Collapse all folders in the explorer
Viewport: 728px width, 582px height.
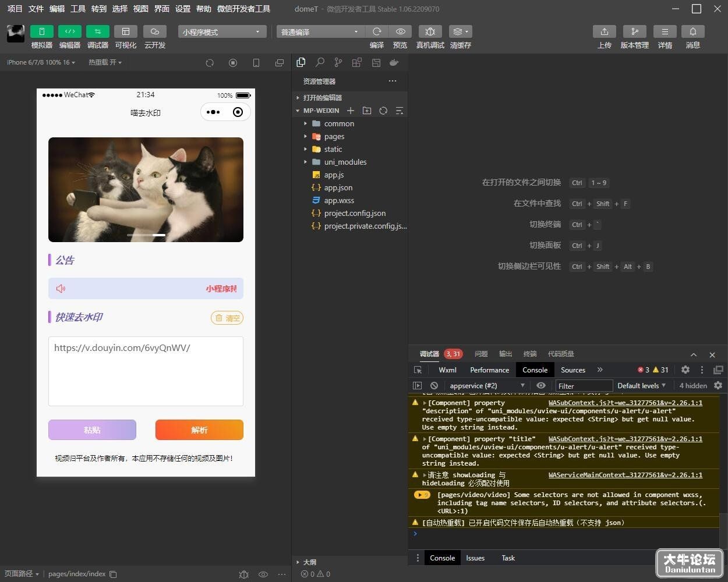tap(400, 111)
